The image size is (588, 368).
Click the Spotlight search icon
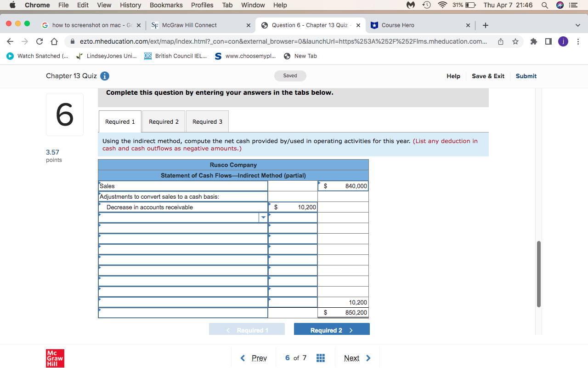545,5
